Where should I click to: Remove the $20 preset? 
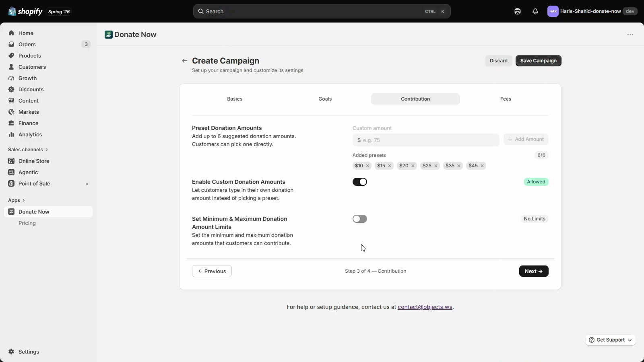[x=413, y=166]
